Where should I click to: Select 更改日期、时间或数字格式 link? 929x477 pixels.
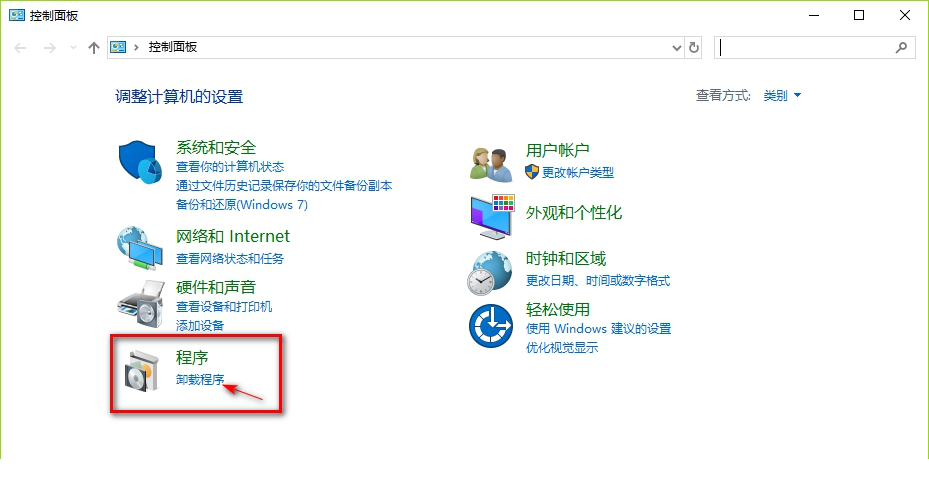598,280
